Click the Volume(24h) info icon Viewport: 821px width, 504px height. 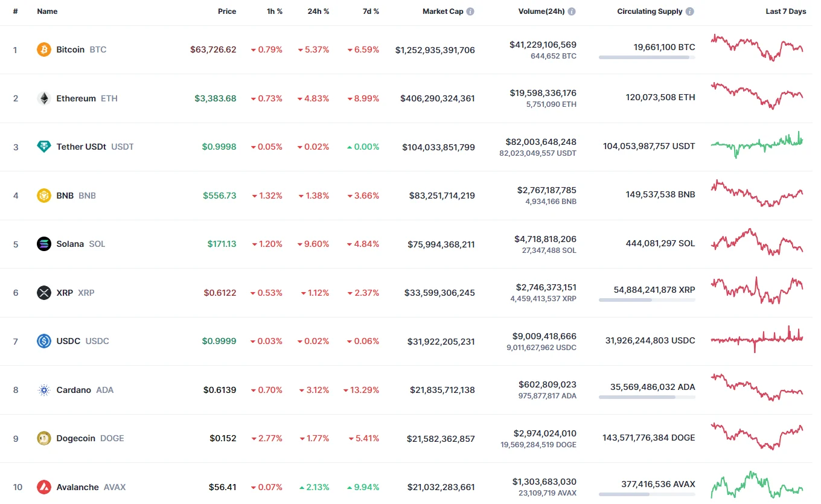pyautogui.click(x=572, y=11)
